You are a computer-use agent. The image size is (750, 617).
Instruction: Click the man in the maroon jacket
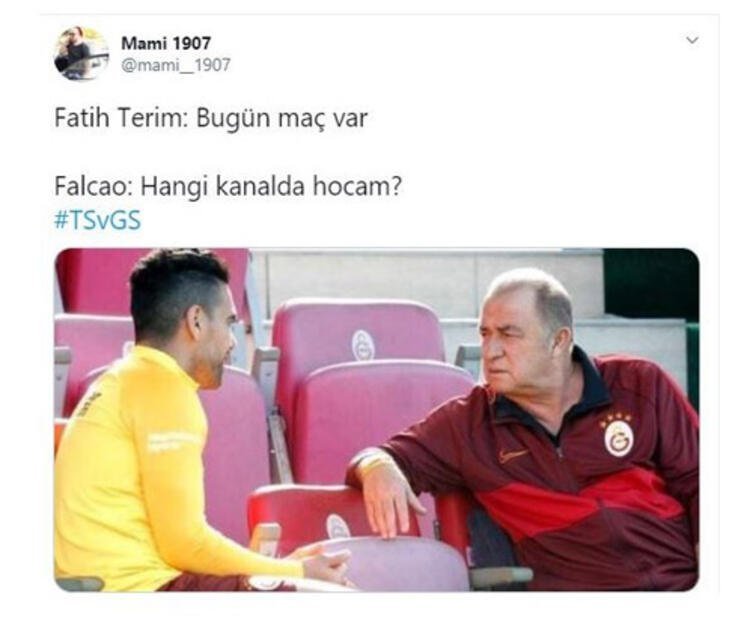550,430
